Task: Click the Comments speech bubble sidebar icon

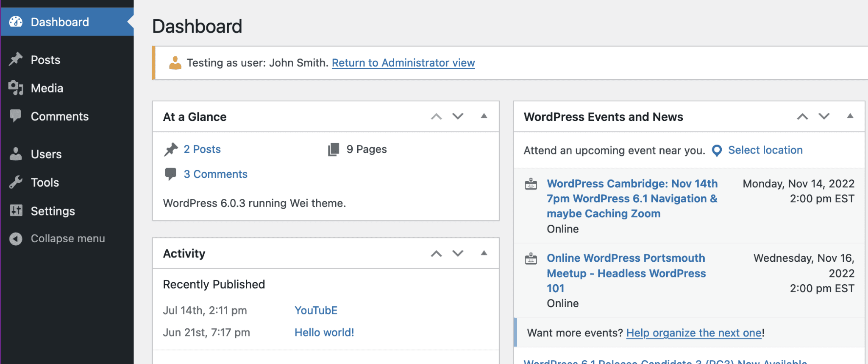Action: pyautogui.click(x=16, y=116)
